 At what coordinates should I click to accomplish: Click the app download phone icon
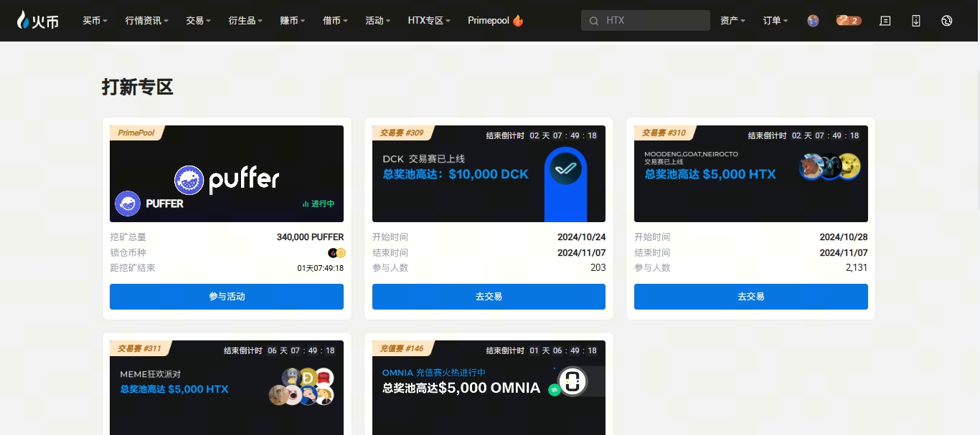[916, 21]
